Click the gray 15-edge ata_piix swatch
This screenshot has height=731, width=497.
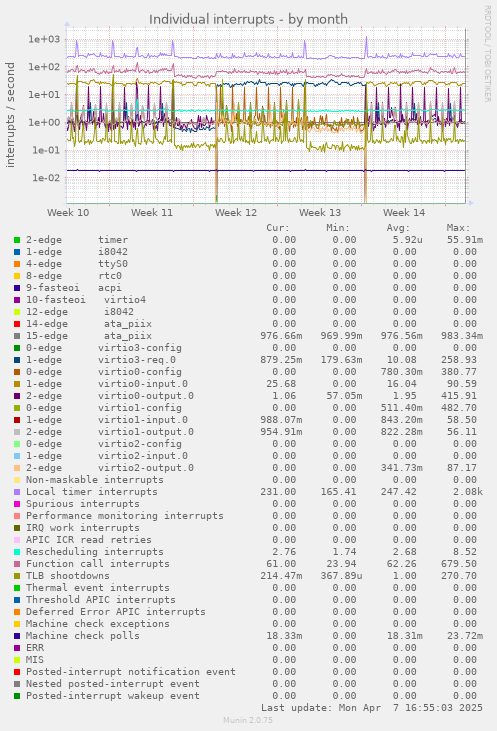point(17,336)
